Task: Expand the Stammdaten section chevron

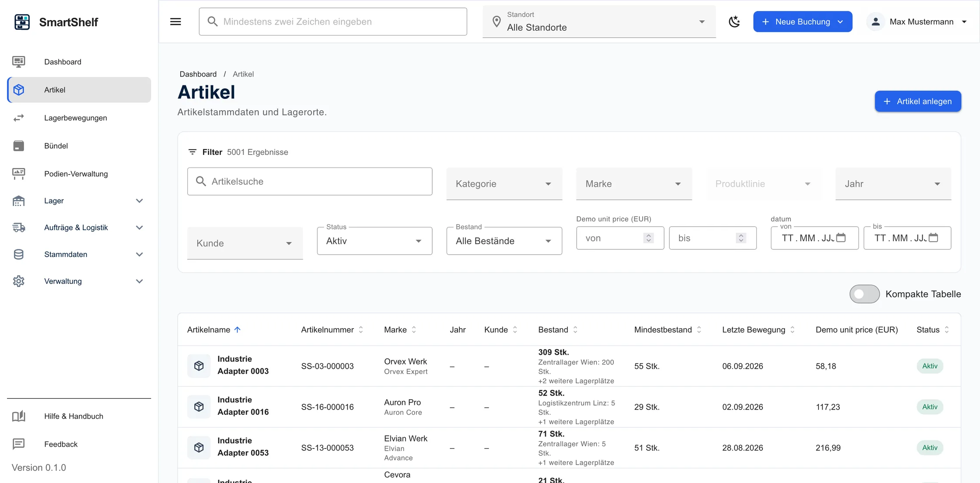Action: (x=140, y=254)
